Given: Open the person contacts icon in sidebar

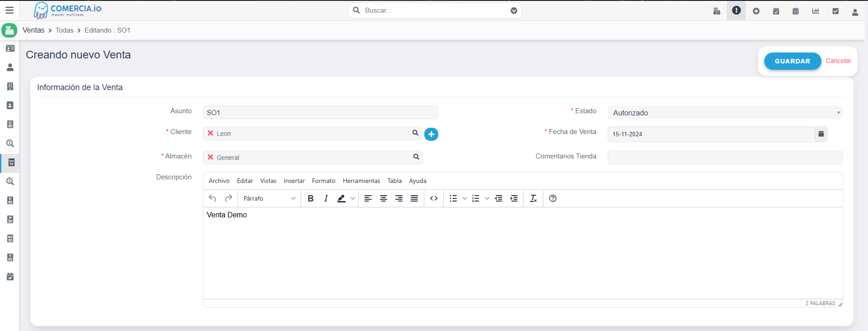Looking at the screenshot, I should click(10, 67).
